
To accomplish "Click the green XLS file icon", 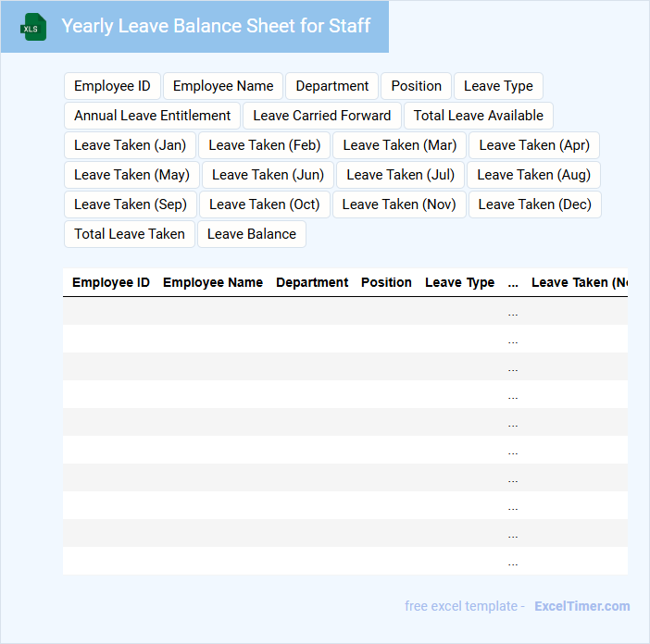I will 33,27.
